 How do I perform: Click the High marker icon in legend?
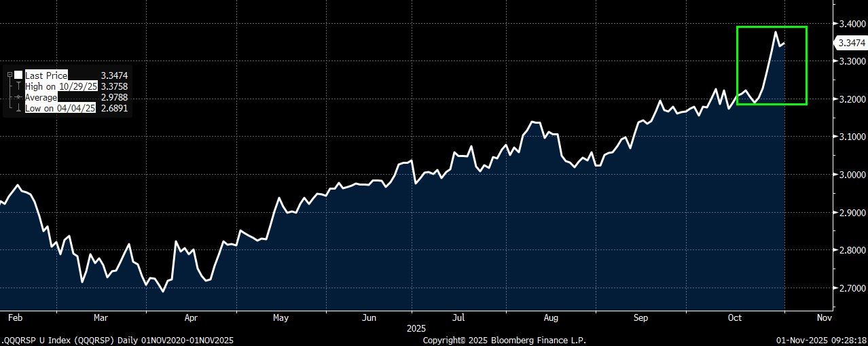(x=19, y=86)
